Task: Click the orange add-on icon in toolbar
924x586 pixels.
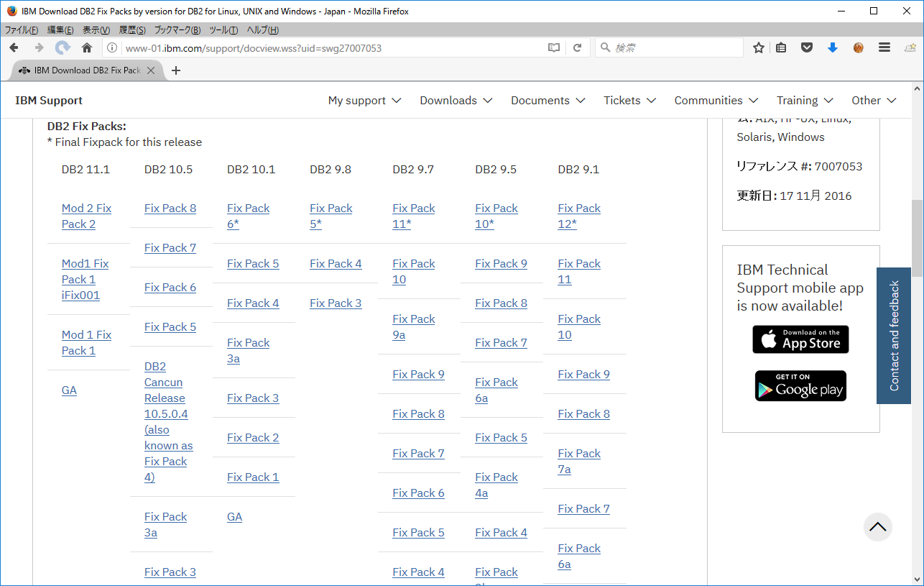Action: pos(858,47)
